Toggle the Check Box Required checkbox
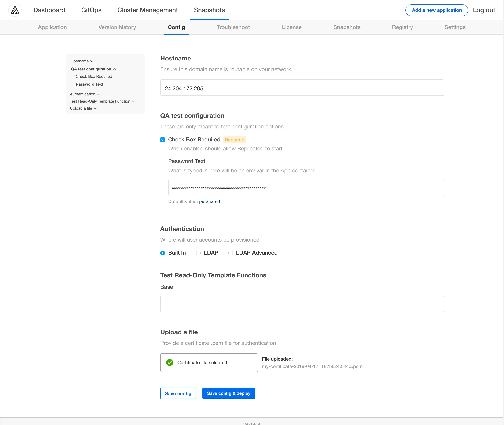This screenshot has height=425, width=504. tap(163, 140)
